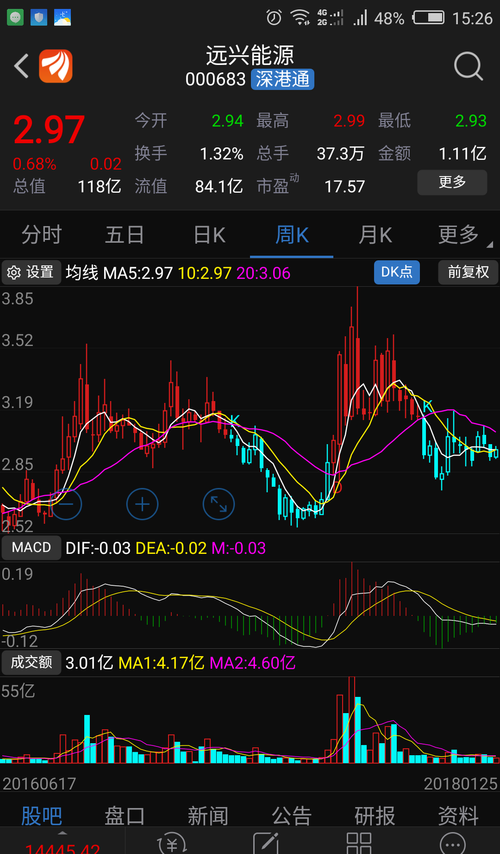Tap MA5:2.97 moving average label

tap(138, 273)
